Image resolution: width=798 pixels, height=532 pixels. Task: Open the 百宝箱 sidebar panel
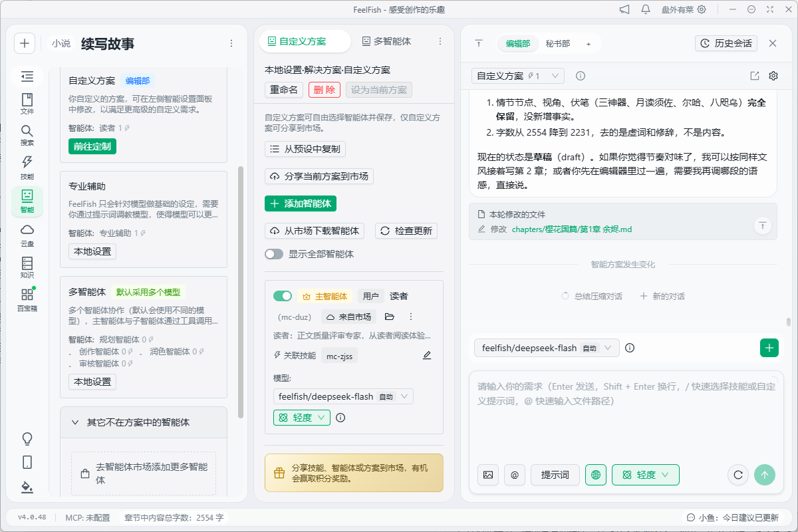click(27, 299)
